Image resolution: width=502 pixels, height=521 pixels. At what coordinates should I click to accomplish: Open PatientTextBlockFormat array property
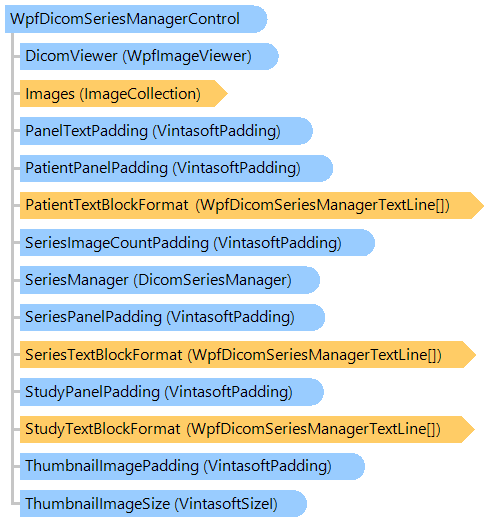click(252, 205)
